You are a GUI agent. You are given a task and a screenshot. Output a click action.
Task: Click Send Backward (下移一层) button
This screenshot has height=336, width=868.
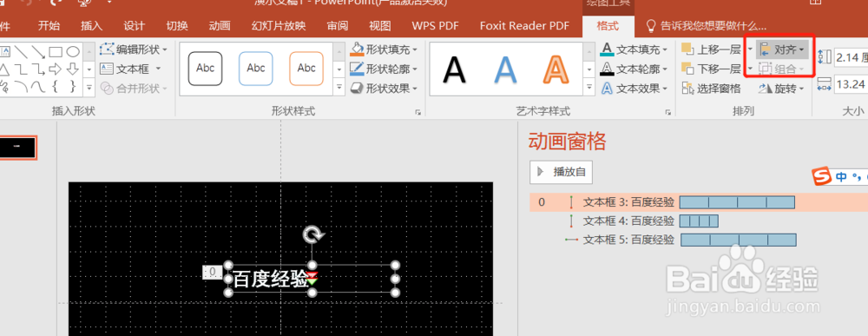(712, 69)
